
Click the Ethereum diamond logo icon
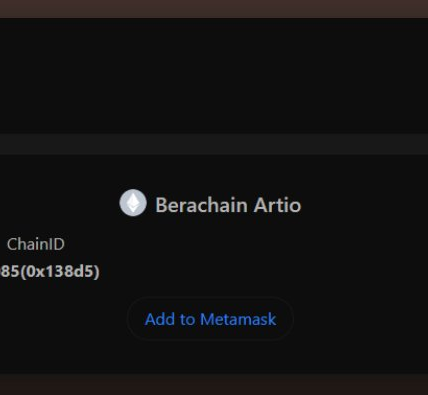click(133, 203)
